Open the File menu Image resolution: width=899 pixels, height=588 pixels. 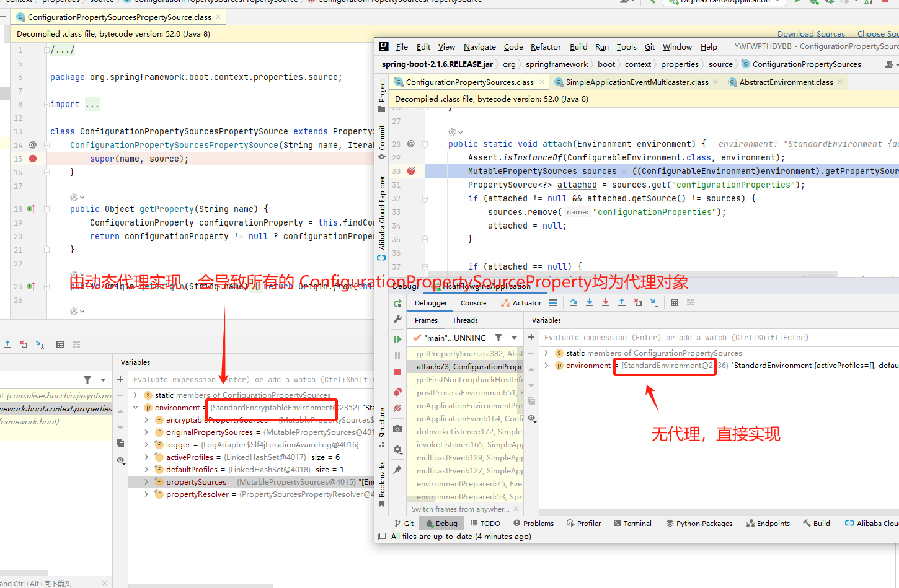click(x=402, y=46)
